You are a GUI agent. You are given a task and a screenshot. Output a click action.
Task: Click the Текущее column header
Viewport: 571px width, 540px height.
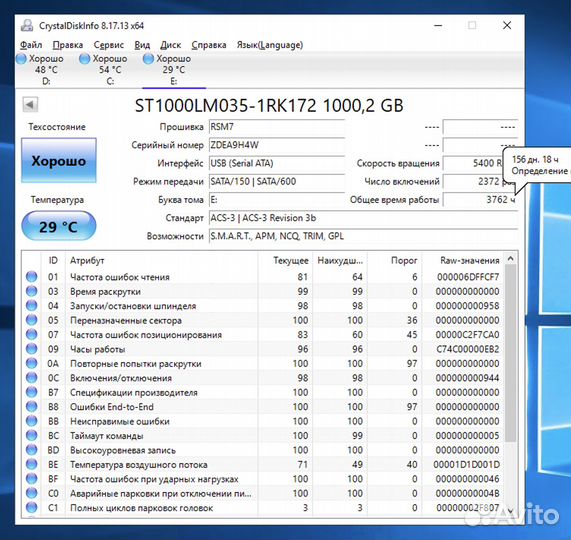pos(285,260)
